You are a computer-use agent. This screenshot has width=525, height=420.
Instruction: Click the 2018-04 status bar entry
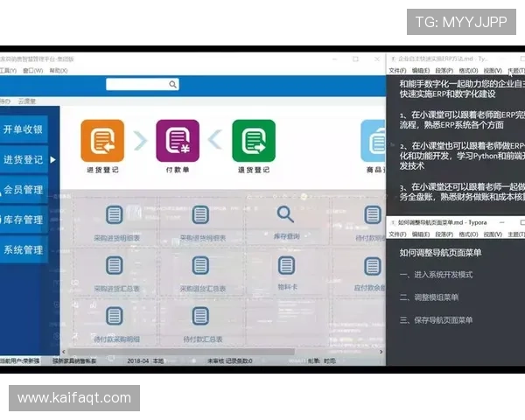tap(138, 360)
